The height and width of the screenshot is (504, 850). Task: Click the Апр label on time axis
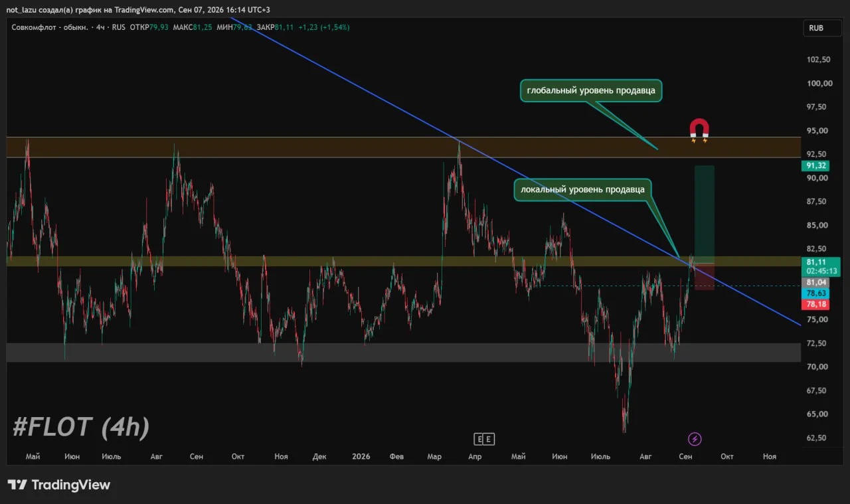pos(475,457)
